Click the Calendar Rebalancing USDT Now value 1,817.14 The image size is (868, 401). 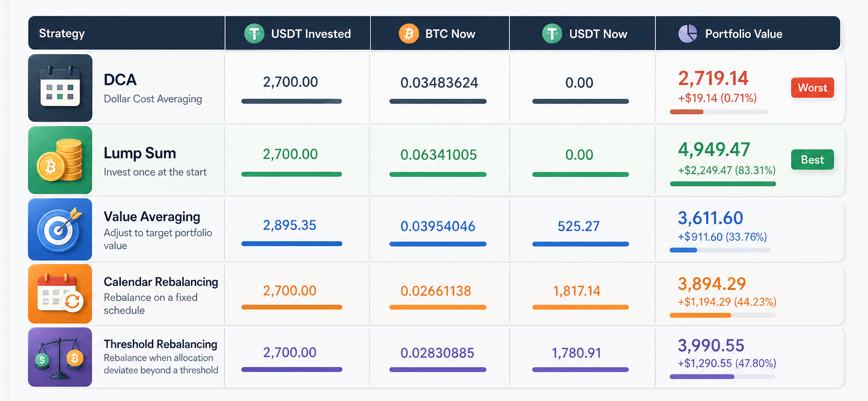point(577,291)
